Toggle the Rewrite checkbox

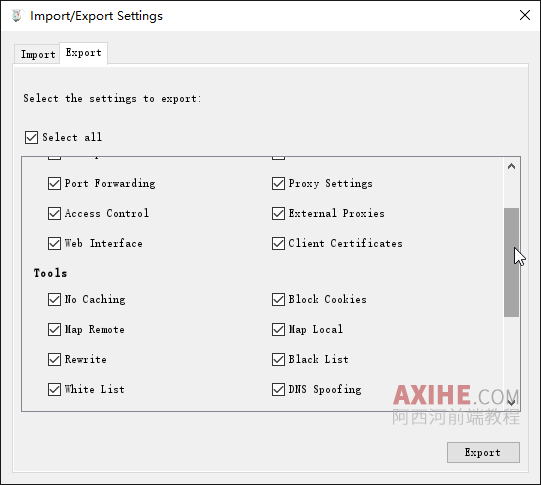click(x=55, y=359)
